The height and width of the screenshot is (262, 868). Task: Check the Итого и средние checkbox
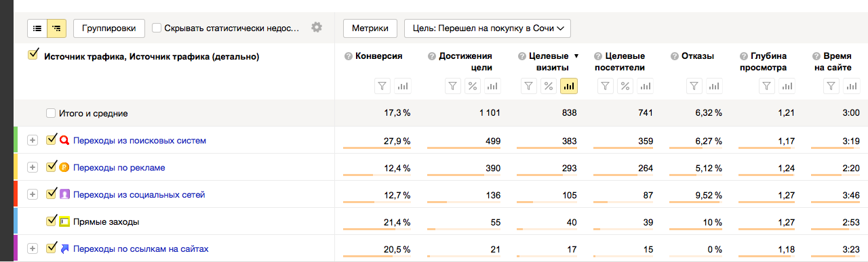(51, 114)
